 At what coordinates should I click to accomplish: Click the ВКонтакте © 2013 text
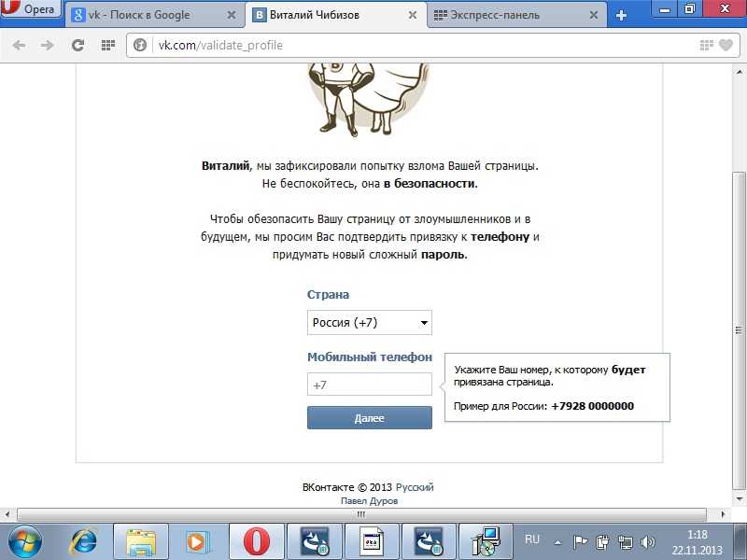346,487
